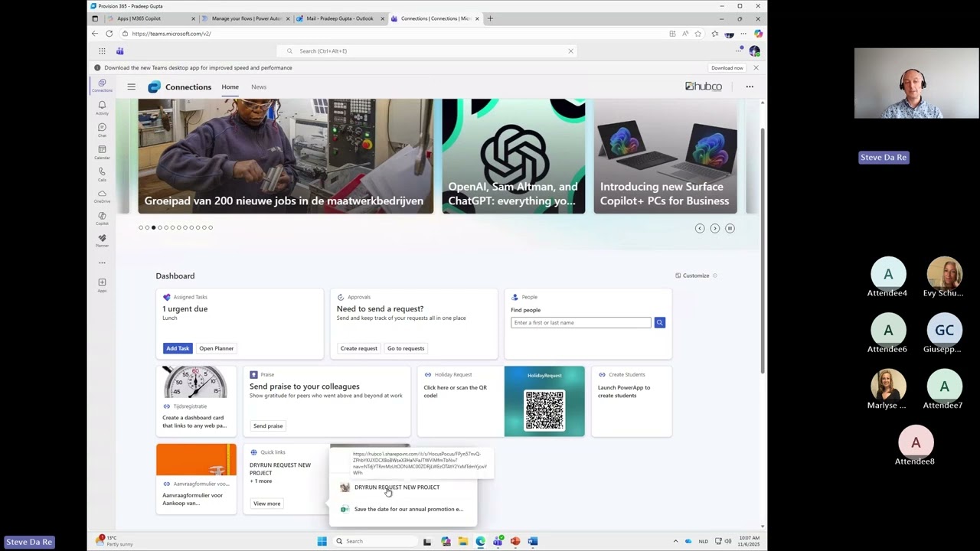Open Copilot in the Teams sidebar
Screen dimensions: 980x551
point(102,218)
